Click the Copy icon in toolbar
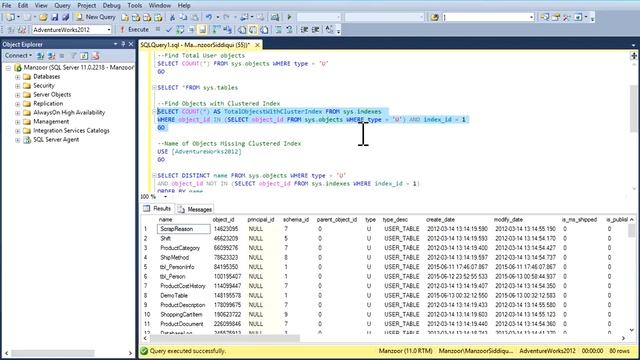The width and height of the screenshot is (640, 360). (183, 17)
